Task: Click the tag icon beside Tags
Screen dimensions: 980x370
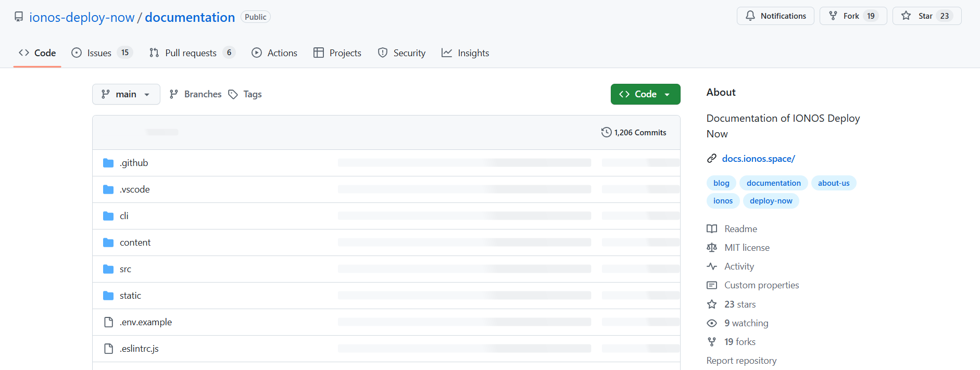Action: 233,94
